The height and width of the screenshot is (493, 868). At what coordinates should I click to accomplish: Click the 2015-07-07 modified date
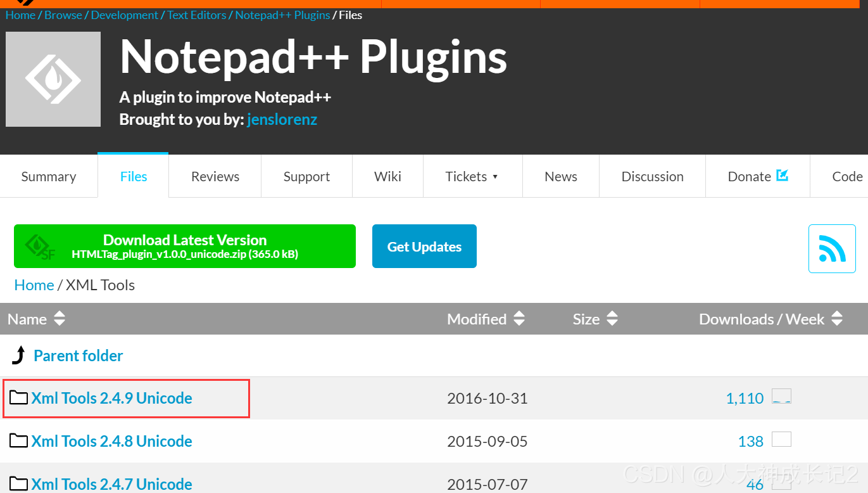(487, 485)
